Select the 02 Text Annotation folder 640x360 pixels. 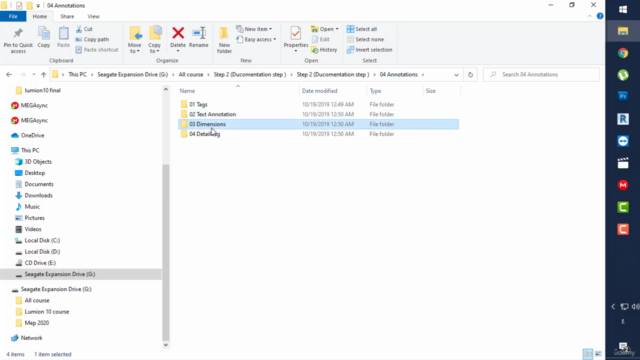click(x=213, y=114)
